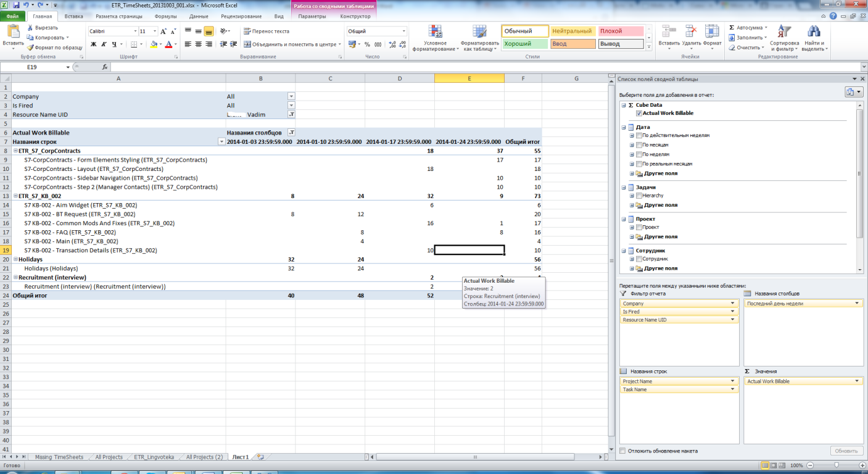Click the Undo arrow in quick access toolbar

coord(26,4)
